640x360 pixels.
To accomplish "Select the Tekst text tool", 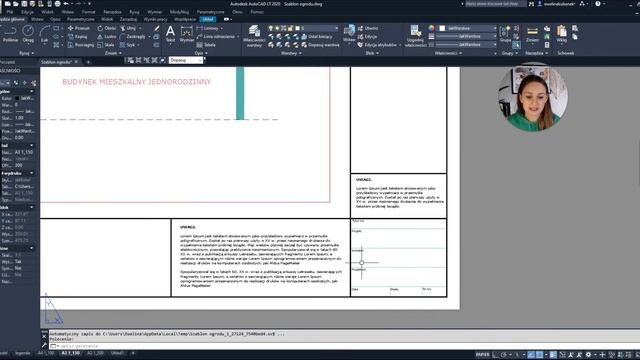I will (170, 33).
